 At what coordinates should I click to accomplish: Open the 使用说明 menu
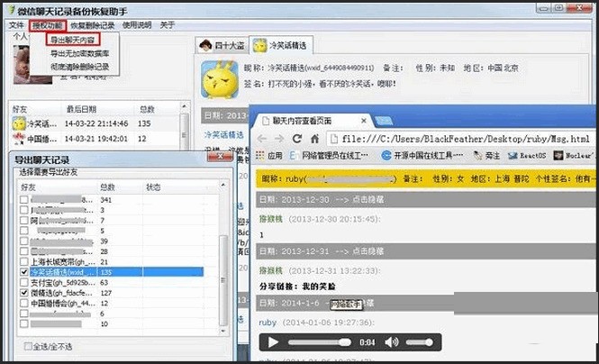(x=137, y=25)
